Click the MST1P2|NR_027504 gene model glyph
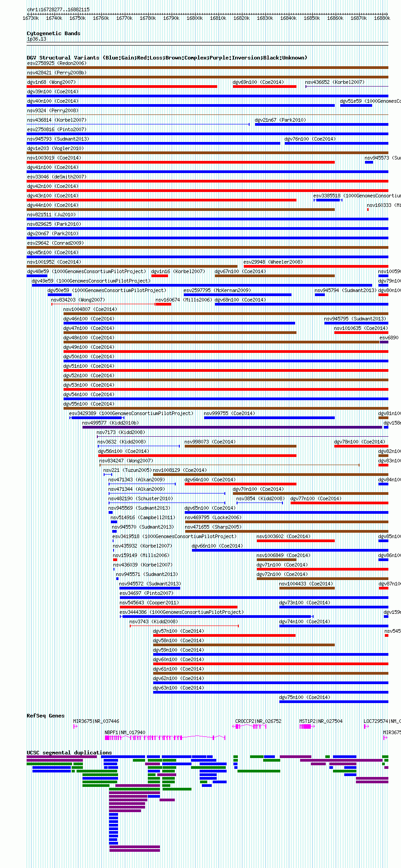The width and height of the screenshot is (401, 868). (x=307, y=726)
